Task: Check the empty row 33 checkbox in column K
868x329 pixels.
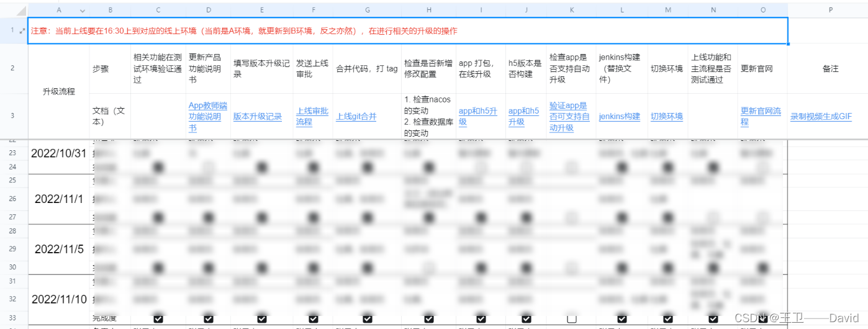Action: pos(572,318)
